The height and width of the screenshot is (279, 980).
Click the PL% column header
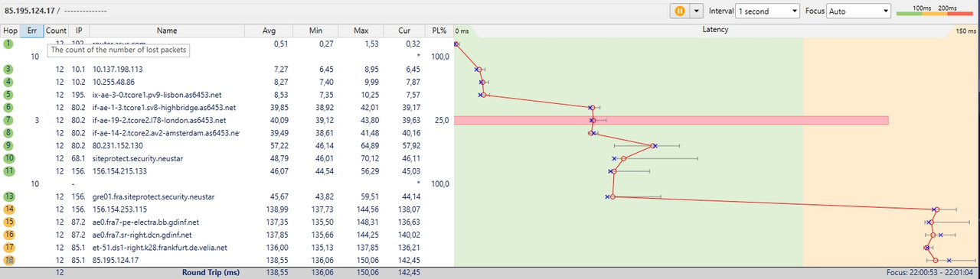[x=439, y=31]
